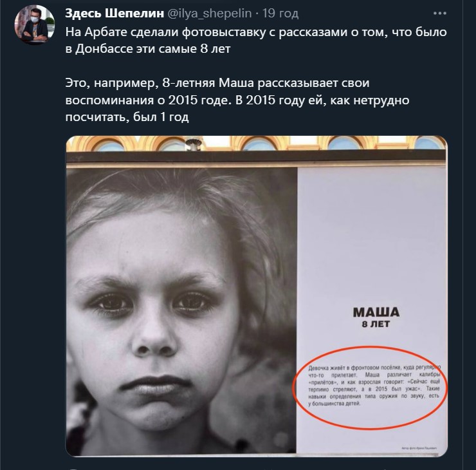Click the yellow arched building atop the photo
The image size is (476, 470).
point(257,144)
